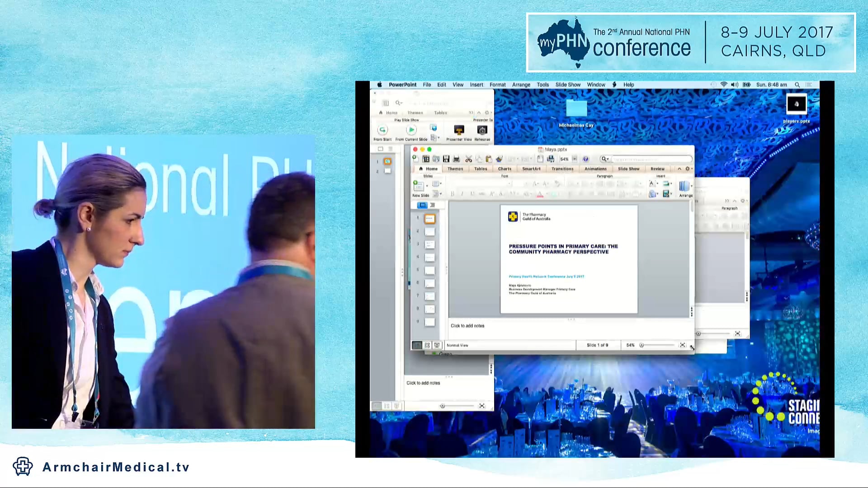Switch to slide sorter view button

point(427,345)
